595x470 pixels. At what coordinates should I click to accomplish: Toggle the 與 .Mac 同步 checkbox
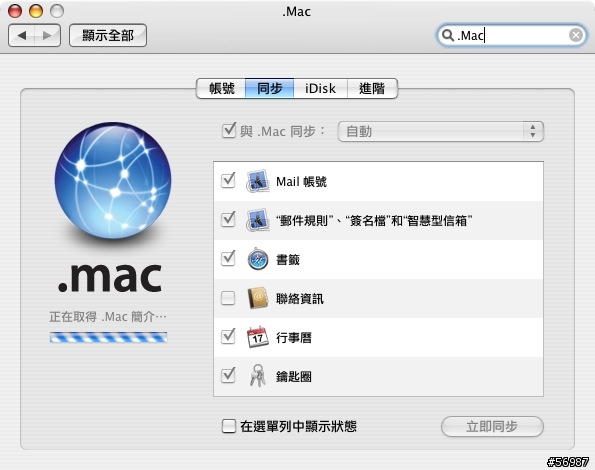click(229, 131)
